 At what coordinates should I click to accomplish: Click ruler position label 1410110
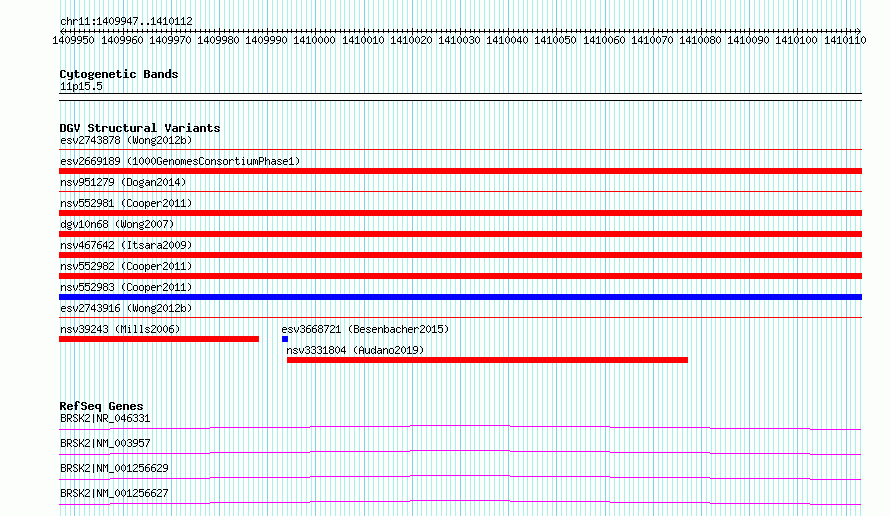(845, 40)
